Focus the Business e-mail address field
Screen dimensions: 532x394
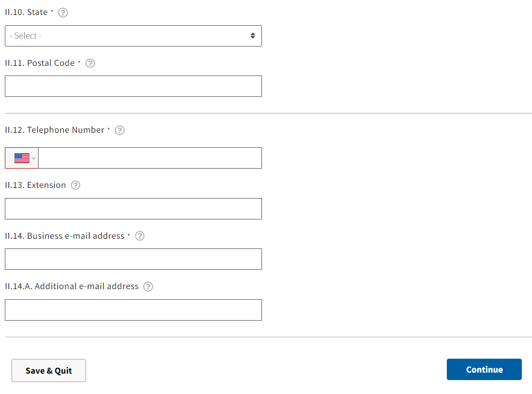click(x=133, y=259)
